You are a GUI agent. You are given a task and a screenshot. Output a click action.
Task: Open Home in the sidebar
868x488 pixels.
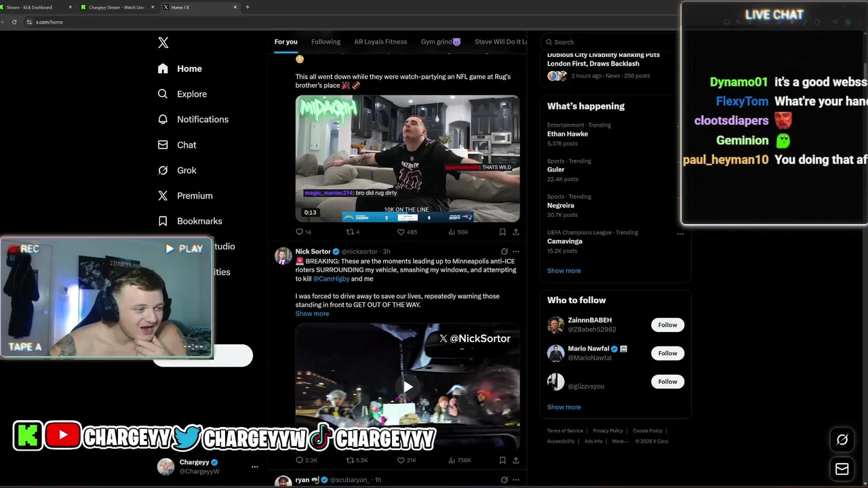click(x=180, y=68)
